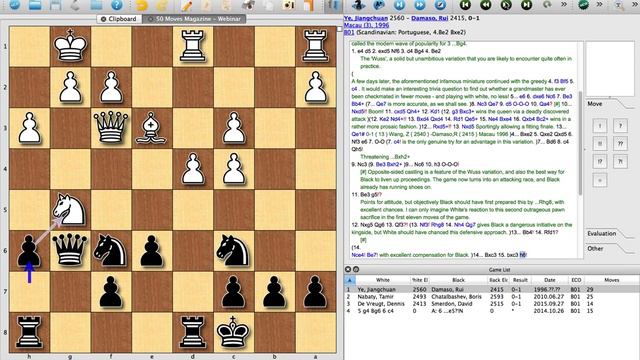The height and width of the screenshot is (360, 640).
Task: Sort game list by White column
Action: pyautogui.click(x=382, y=280)
